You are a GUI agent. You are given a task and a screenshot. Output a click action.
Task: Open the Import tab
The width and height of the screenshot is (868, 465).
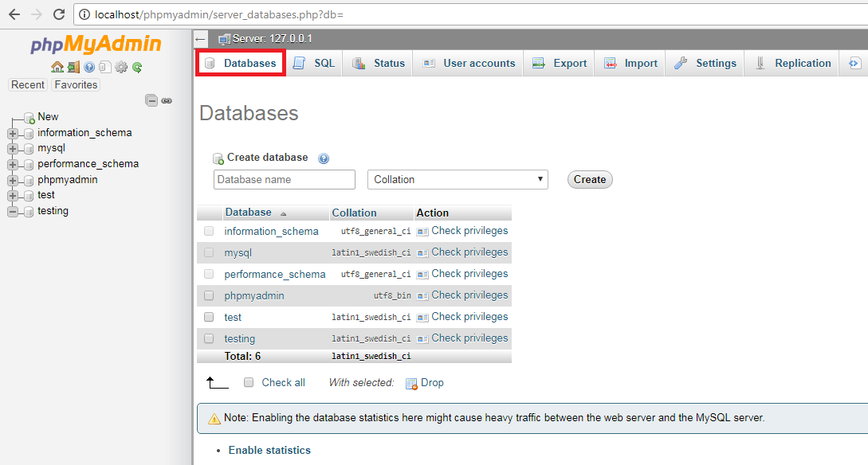tap(631, 63)
